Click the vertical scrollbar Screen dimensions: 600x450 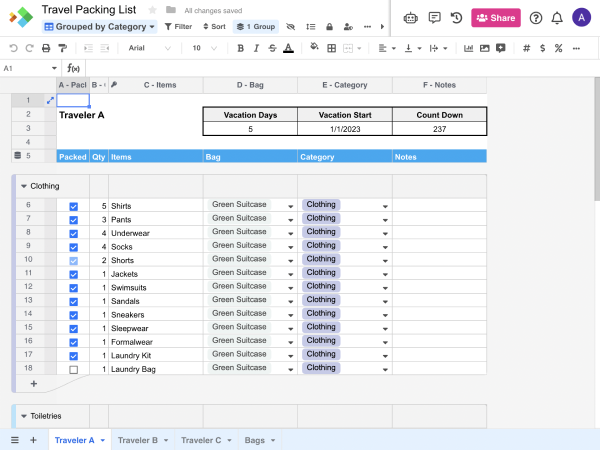click(x=597, y=139)
